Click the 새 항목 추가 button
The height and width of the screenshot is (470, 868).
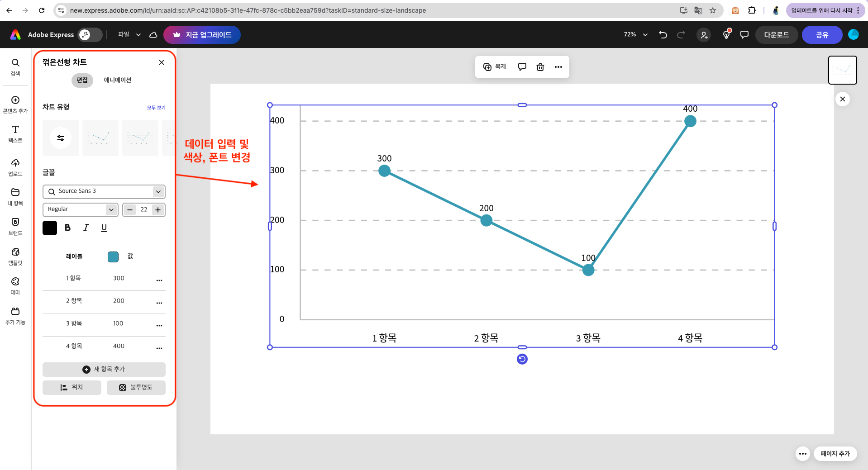click(104, 369)
